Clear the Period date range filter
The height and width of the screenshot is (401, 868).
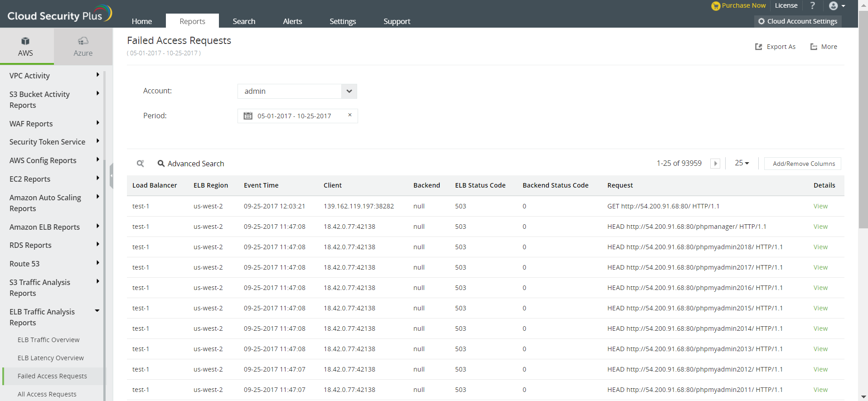pyautogui.click(x=349, y=115)
